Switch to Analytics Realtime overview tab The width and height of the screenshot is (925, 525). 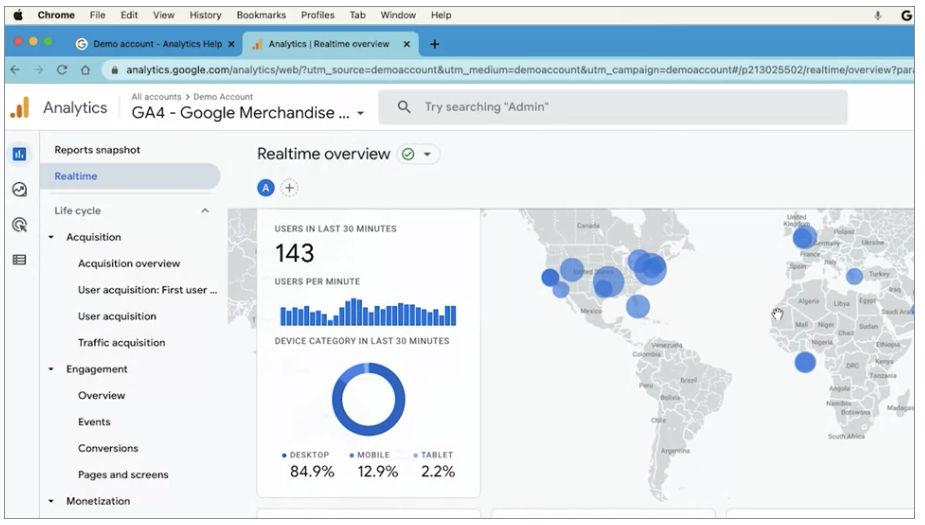pos(331,44)
